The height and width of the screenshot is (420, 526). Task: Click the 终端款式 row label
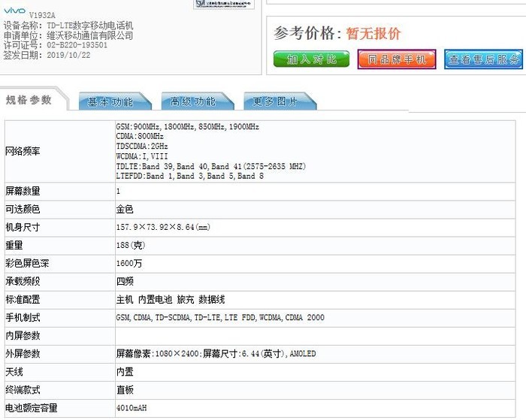[23, 390]
